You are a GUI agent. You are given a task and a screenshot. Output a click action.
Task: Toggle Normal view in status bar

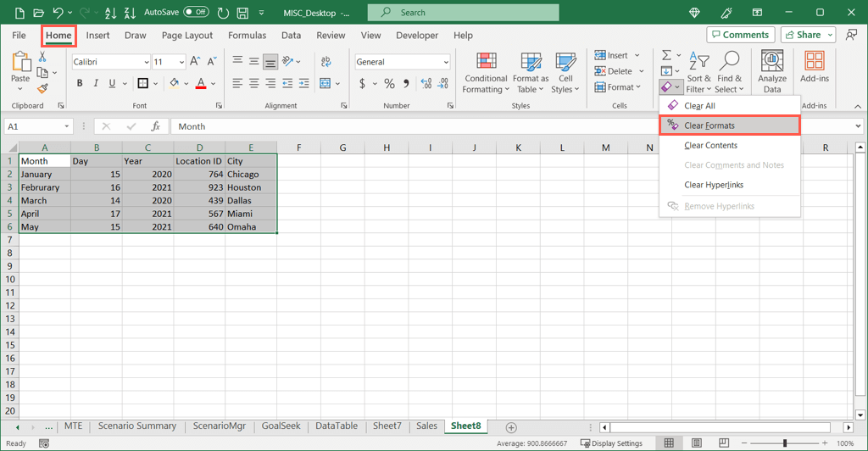coord(669,443)
